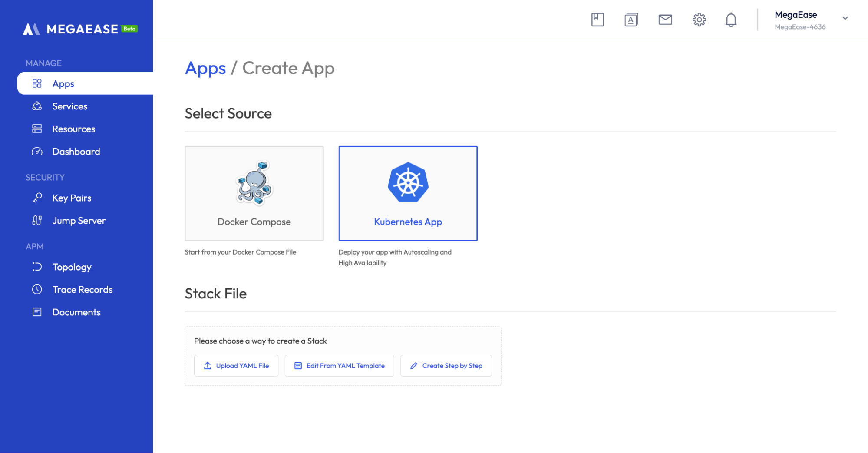Open Documents menu entry
The height and width of the screenshot is (453, 868).
(85, 312)
